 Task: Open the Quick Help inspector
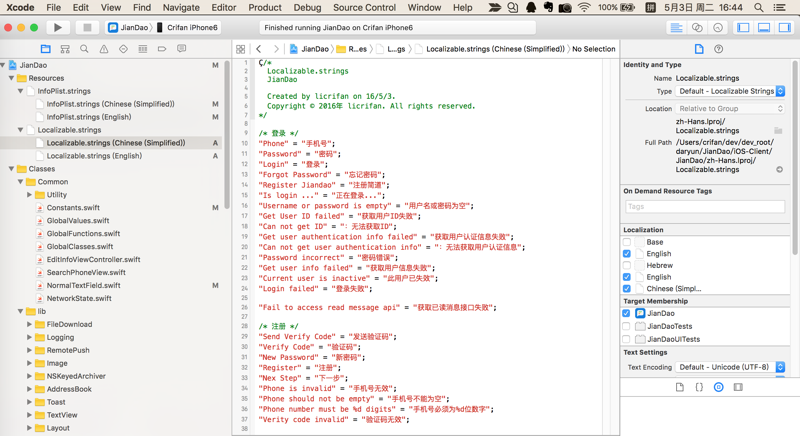718,49
